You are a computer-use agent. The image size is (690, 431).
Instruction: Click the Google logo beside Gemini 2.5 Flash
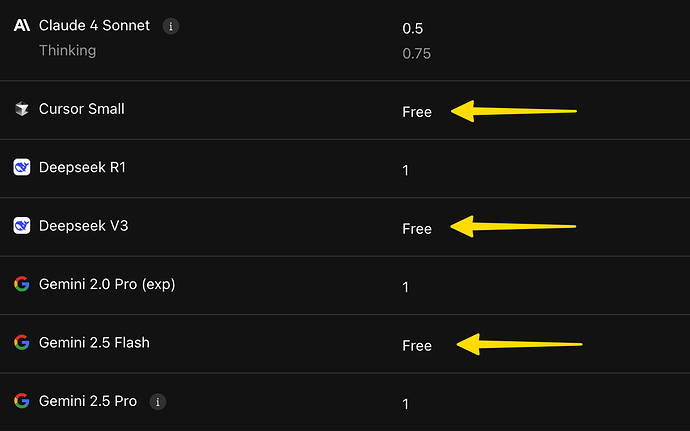click(x=22, y=343)
